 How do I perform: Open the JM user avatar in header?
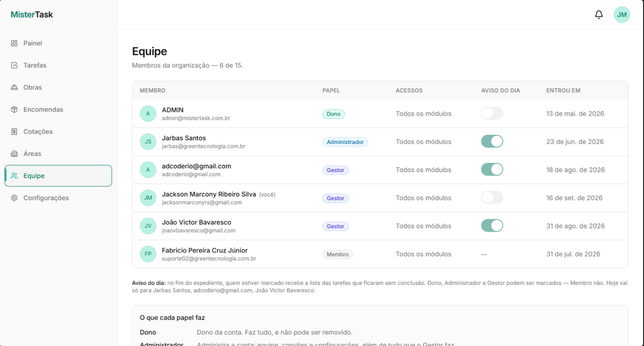click(622, 15)
